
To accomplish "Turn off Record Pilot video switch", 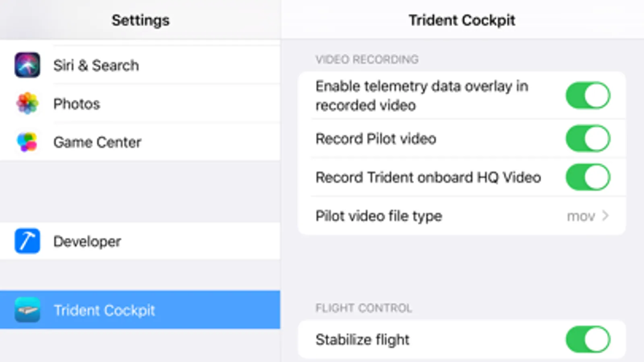I will point(588,138).
